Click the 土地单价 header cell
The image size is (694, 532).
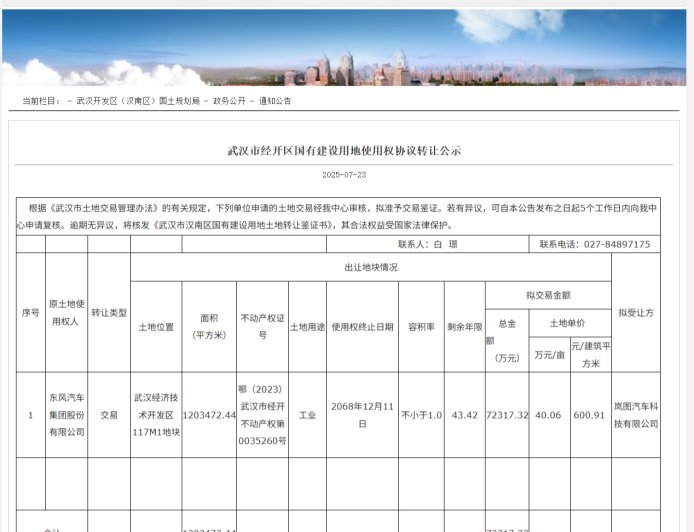(570, 323)
